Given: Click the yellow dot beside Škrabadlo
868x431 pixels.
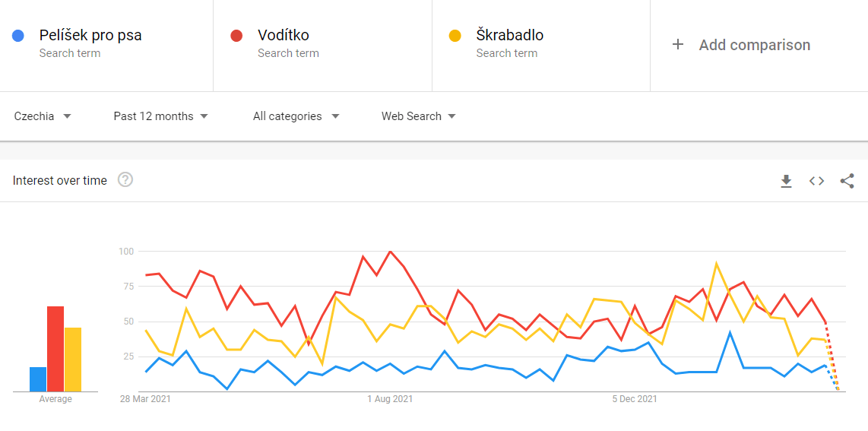Looking at the screenshot, I should 455,36.
